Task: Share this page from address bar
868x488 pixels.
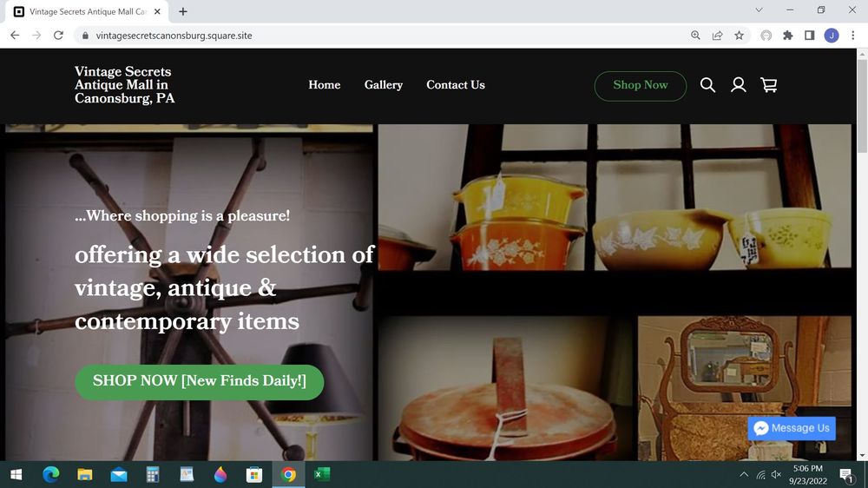Action: [x=718, y=36]
